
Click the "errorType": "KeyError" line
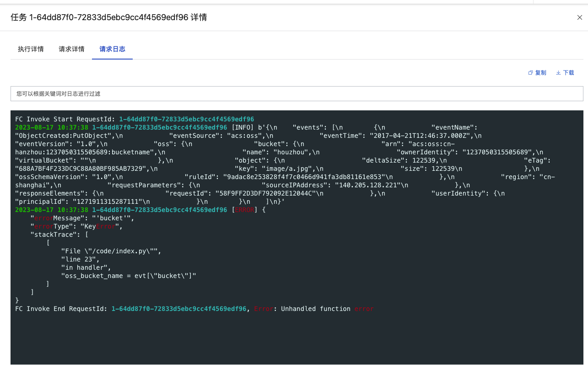pos(76,226)
